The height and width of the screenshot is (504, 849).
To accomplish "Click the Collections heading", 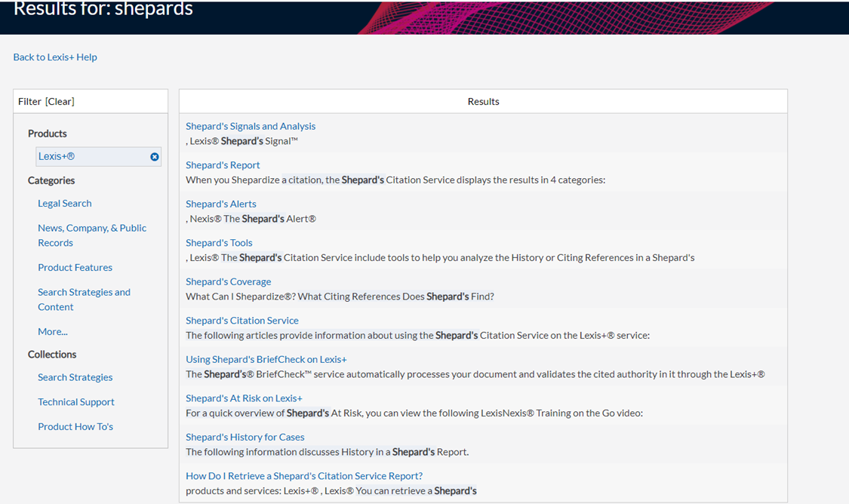I will pyautogui.click(x=52, y=354).
